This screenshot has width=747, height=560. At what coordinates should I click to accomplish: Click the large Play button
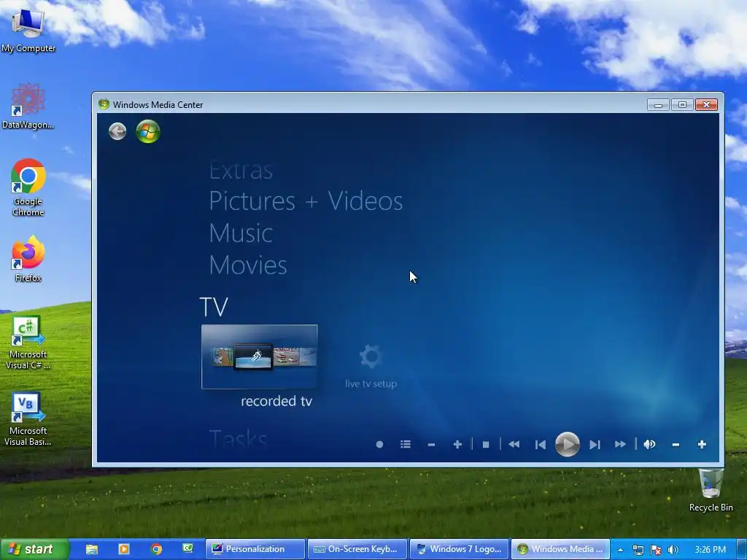(567, 444)
